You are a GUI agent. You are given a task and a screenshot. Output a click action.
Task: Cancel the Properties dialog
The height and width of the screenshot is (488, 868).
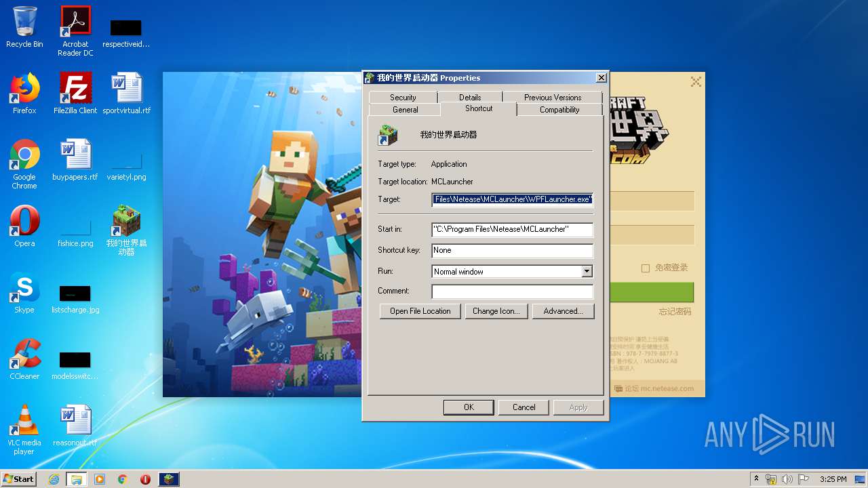point(524,407)
